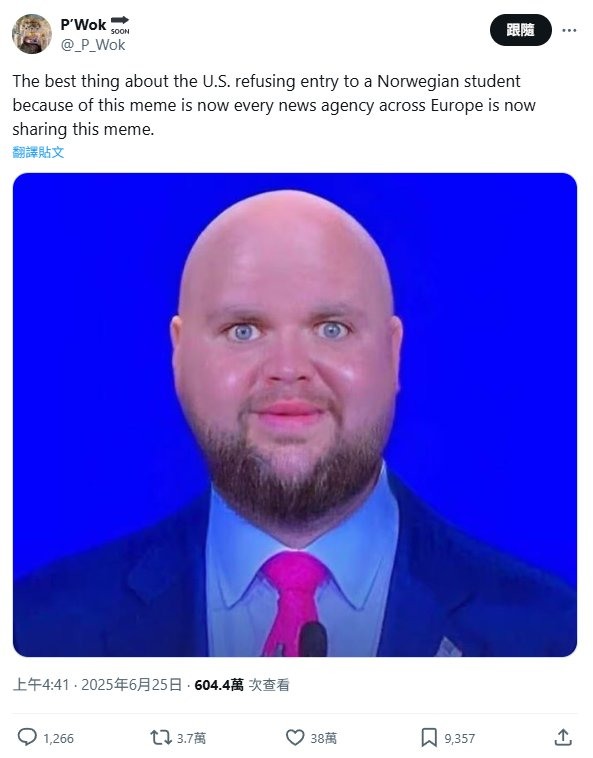Click the 3.7萬 repost count

[x=191, y=739]
